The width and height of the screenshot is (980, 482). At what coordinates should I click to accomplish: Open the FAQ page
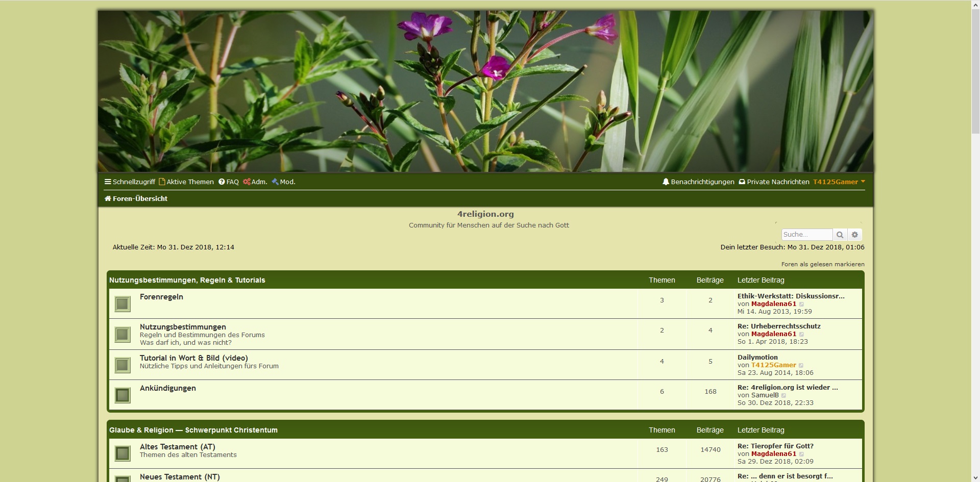point(229,182)
